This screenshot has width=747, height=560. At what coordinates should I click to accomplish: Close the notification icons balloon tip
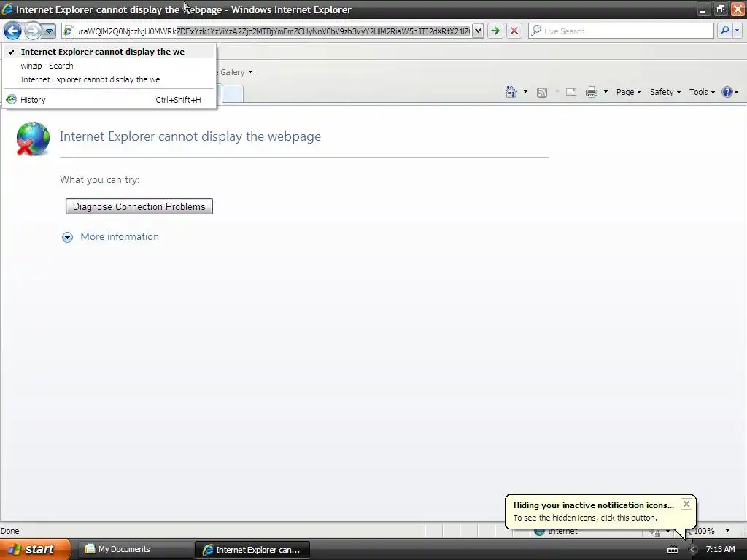pyautogui.click(x=686, y=504)
